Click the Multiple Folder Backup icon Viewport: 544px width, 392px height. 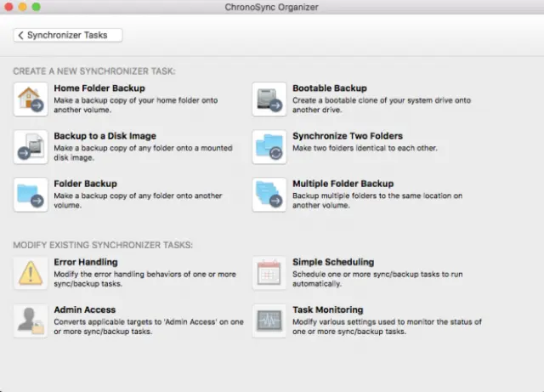[269, 195]
